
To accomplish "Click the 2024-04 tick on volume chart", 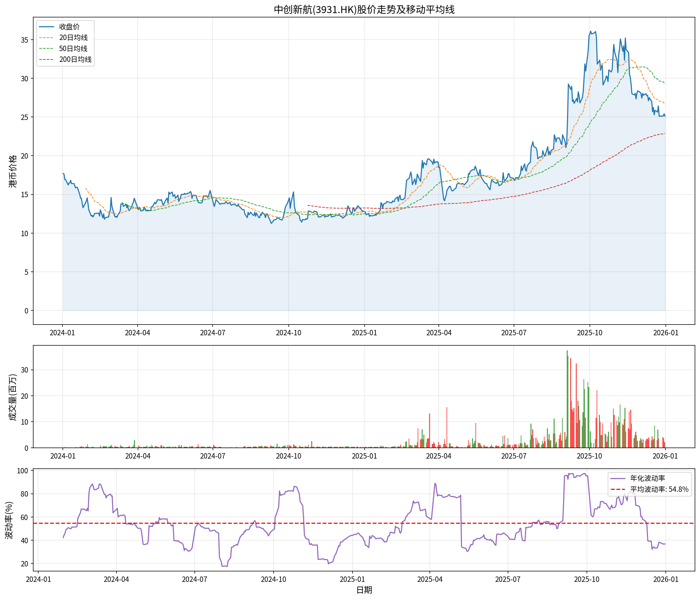I will tap(138, 456).
